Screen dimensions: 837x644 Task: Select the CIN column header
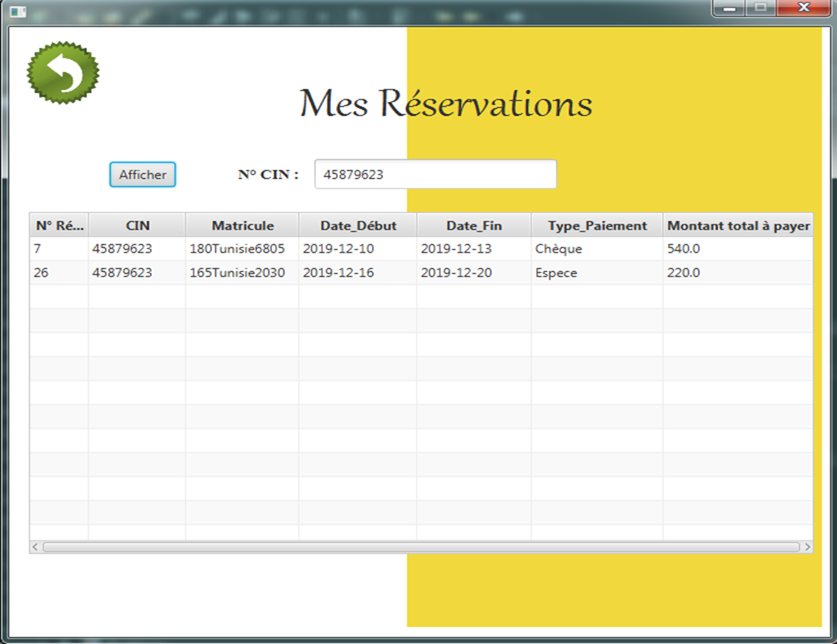pos(136,225)
